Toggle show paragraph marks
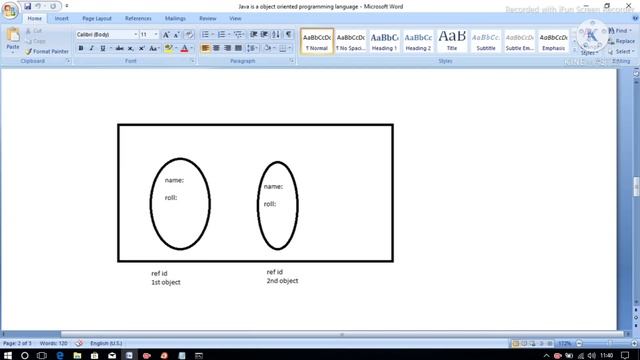The image size is (640, 360). 288,35
